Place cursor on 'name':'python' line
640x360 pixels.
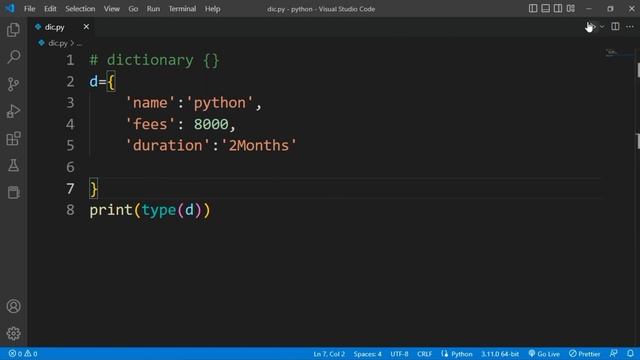(x=193, y=103)
